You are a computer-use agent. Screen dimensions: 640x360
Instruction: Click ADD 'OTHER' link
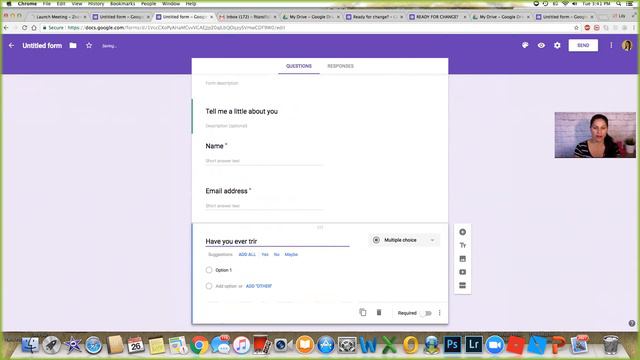pos(259,286)
